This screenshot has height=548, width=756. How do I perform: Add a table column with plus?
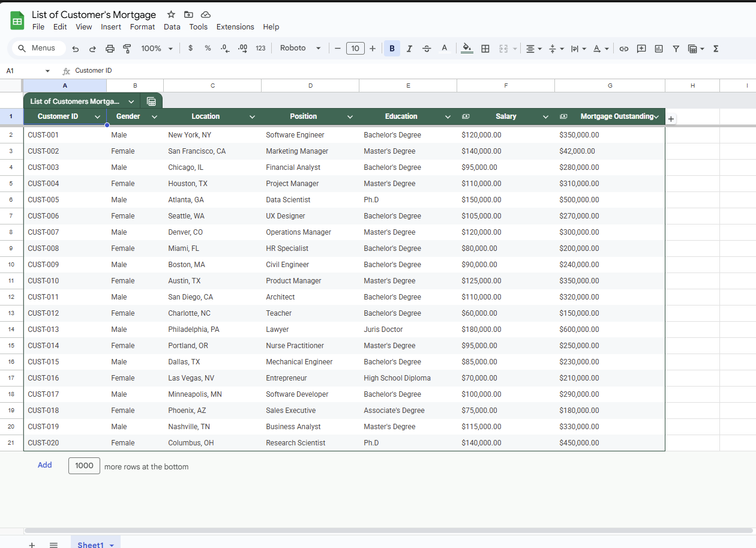(x=671, y=119)
